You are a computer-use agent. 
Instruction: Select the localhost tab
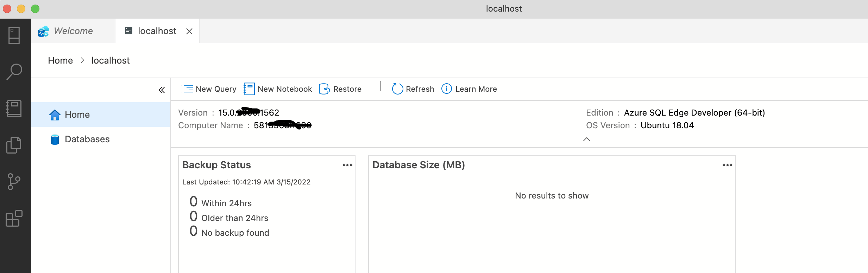[157, 31]
